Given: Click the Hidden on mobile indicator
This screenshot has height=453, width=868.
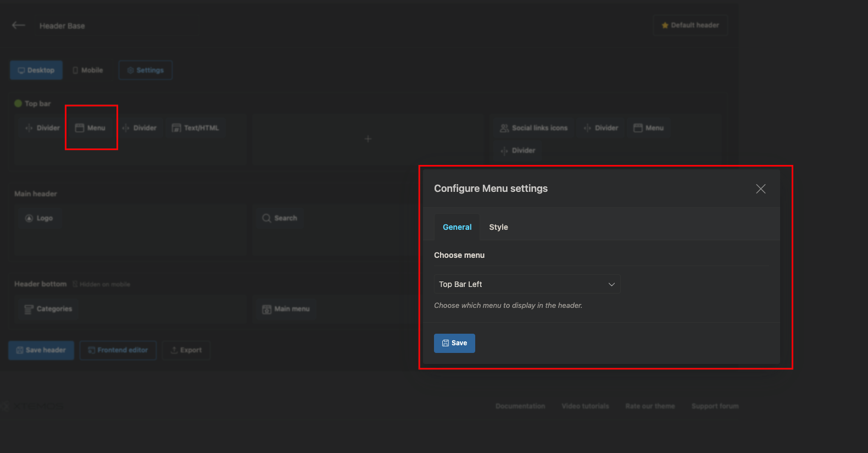Looking at the screenshot, I should point(102,284).
